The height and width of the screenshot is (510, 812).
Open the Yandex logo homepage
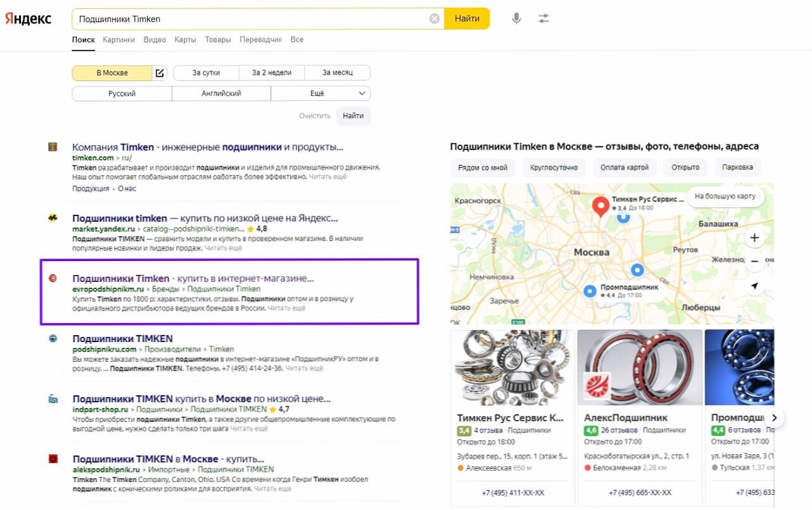(x=29, y=18)
